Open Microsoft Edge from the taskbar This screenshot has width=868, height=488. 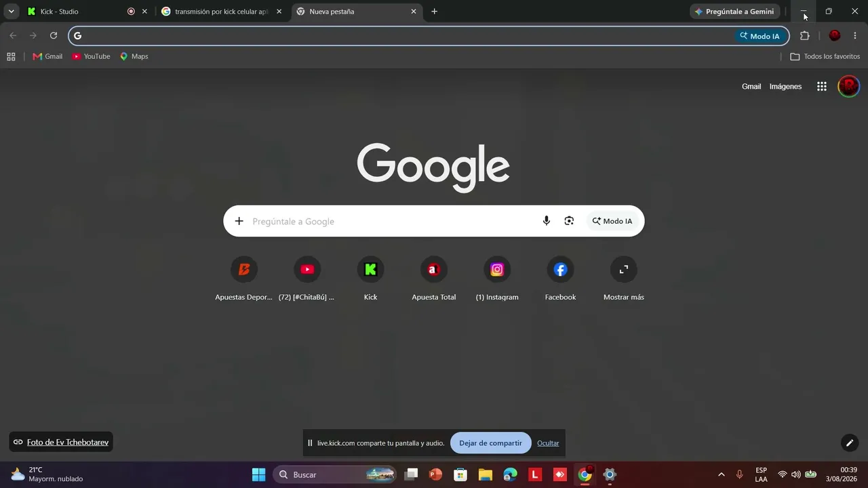511,474
